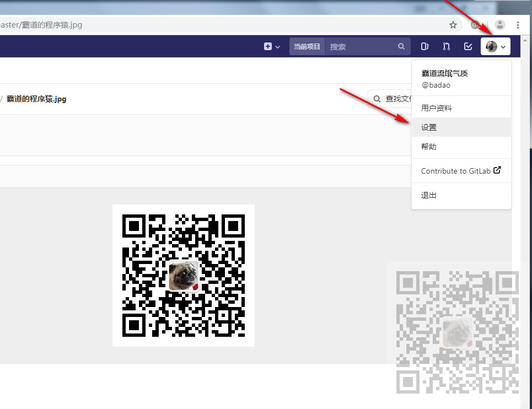Click the 查找文件 find file button
This screenshot has width=532, height=409.
tap(390, 99)
